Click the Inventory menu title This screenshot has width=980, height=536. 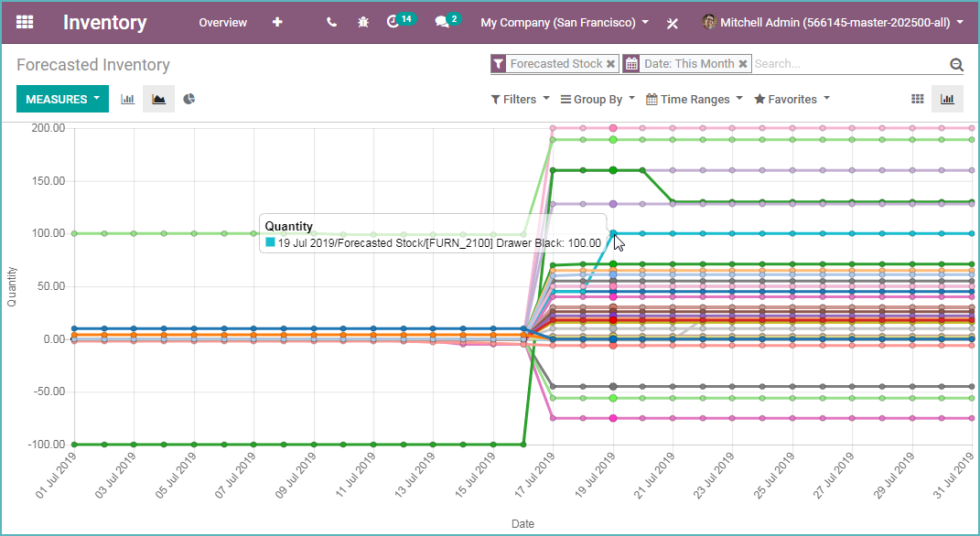(103, 22)
